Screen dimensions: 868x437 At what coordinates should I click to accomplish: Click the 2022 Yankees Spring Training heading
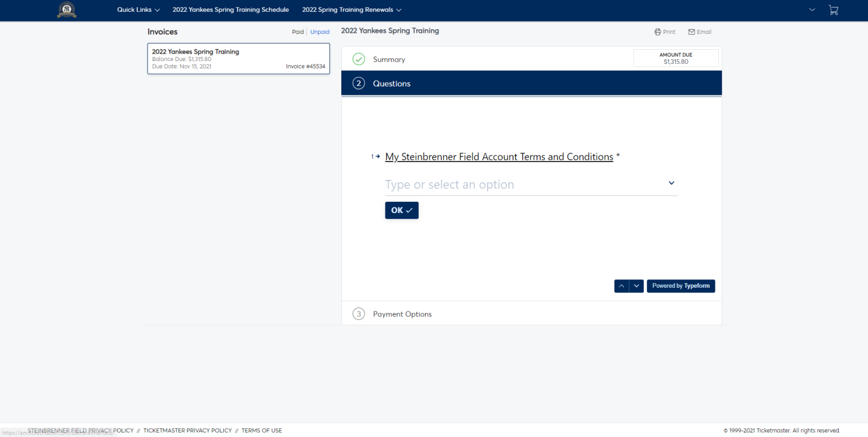pyautogui.click(x=390, y=31)
